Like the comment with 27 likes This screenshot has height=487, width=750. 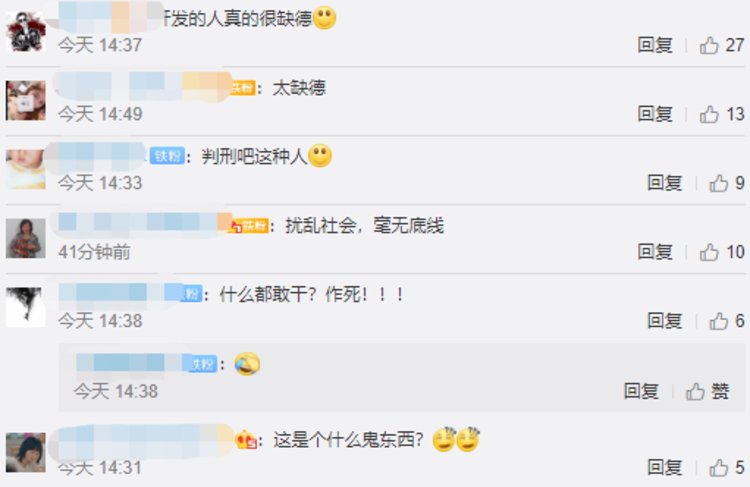pyautogui.click(x=709, y=45)
